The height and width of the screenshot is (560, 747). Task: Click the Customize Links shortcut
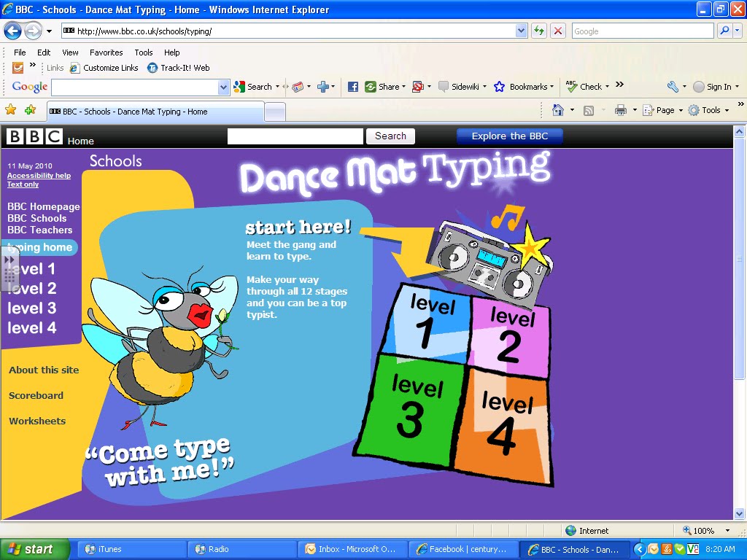(104, 68)
